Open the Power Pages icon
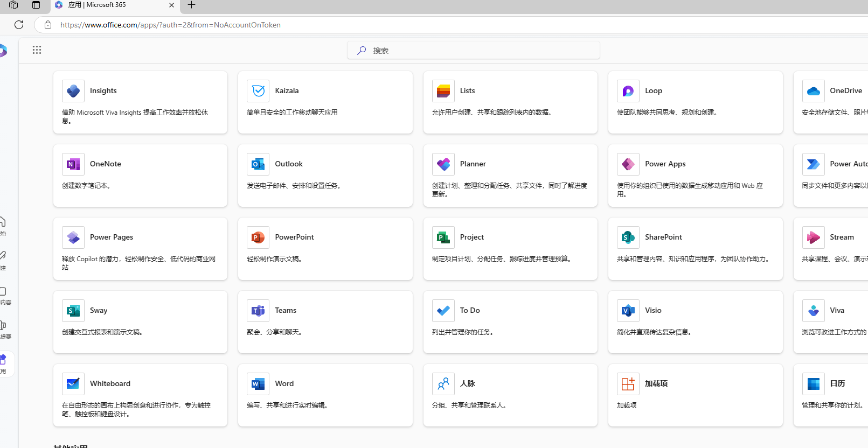The image size is (868, 448). [73, 237]
